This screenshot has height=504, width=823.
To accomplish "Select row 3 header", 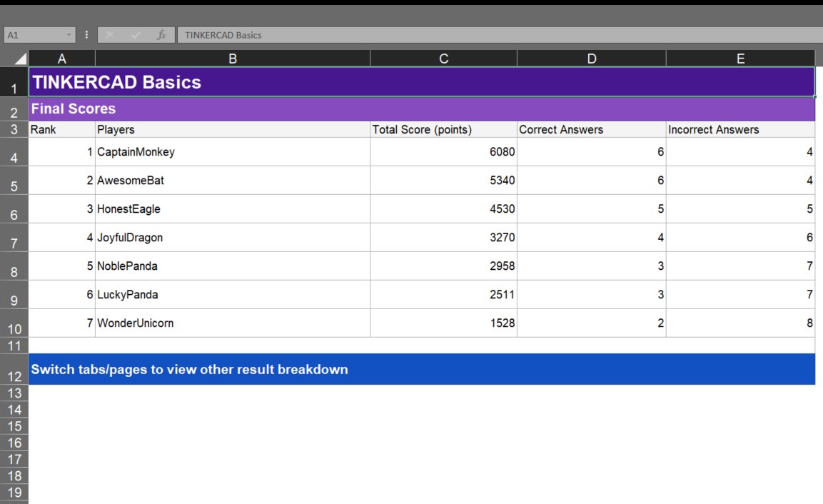I will (x=14, y=130).
